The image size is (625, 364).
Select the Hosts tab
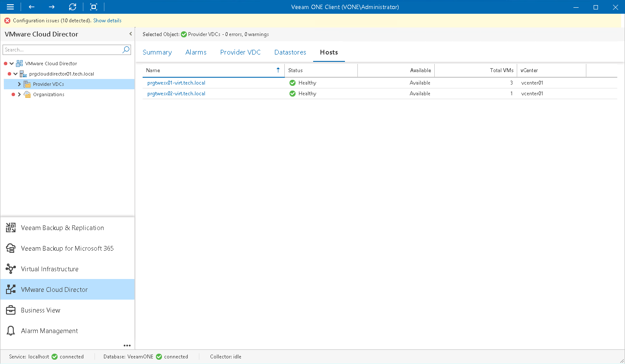[x=329, y=52]
